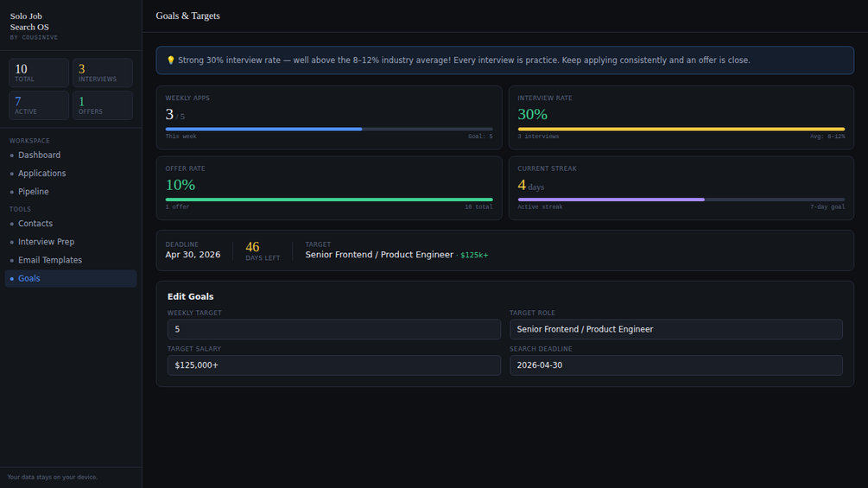The image size is (868, 488).
Task: Open the Dashboard page
Action: [x=71, y=155]
